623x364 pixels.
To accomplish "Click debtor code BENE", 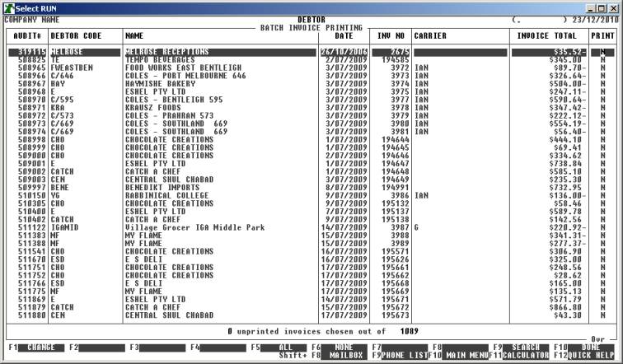I will pyautogui.click(x=59, y=188).
